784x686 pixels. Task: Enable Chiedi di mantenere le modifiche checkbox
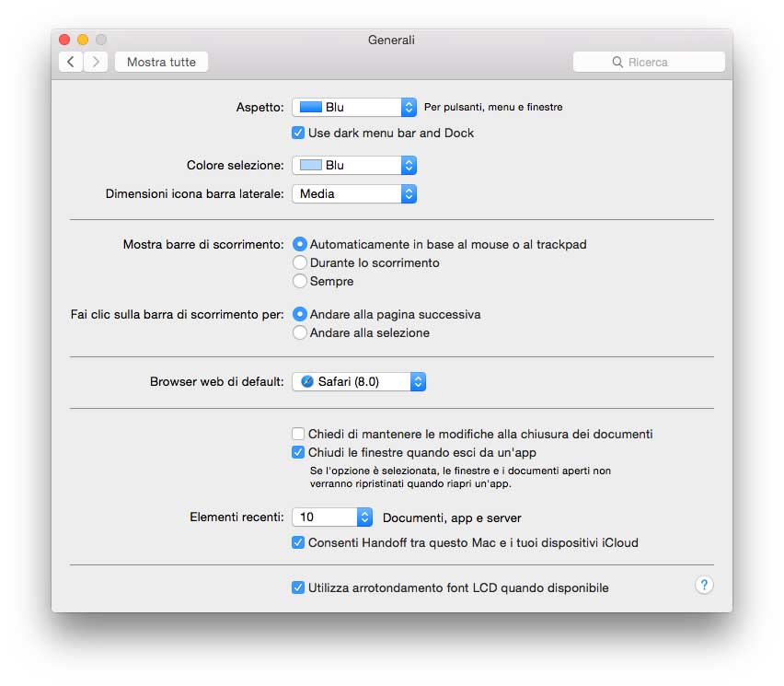[298, 434]
